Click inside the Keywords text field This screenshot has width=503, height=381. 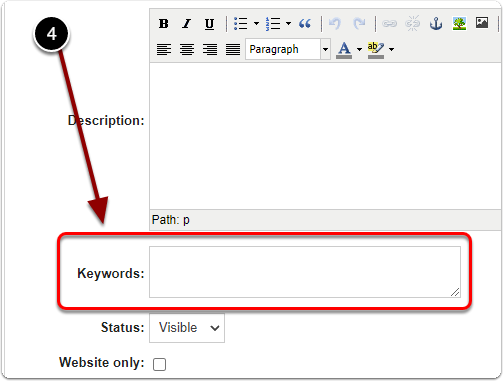[x=305, y=272]
